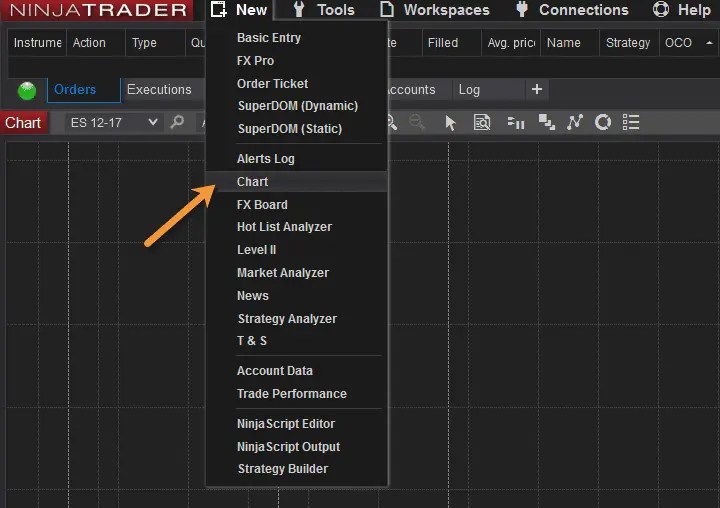Launch SuperDOM (Dynamic) window
720x508 pixels.
296,106
